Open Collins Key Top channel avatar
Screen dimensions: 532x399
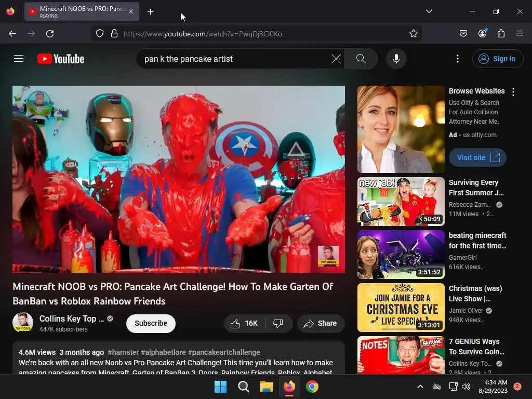(23, 322)
